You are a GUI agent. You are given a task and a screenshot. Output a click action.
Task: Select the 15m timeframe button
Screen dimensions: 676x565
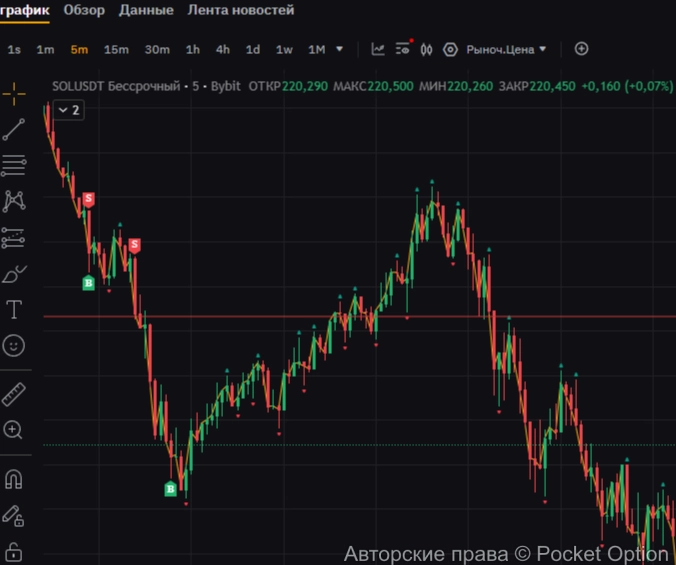[116, 49]
